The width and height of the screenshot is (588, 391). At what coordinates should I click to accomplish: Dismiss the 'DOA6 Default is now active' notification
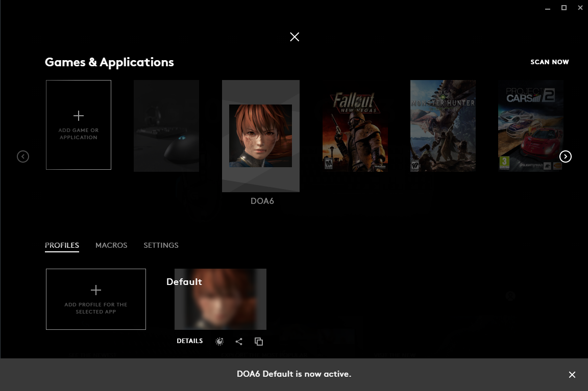(572, 375)
